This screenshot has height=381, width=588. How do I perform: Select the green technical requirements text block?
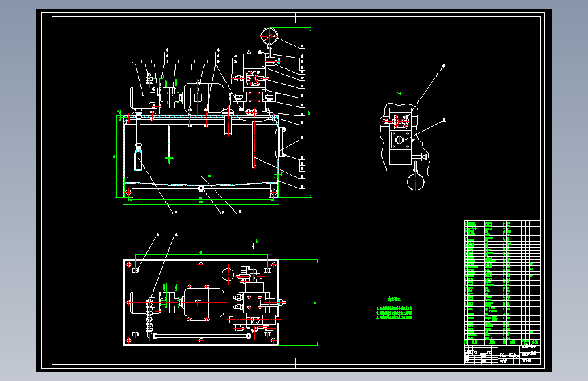[394, 309]
